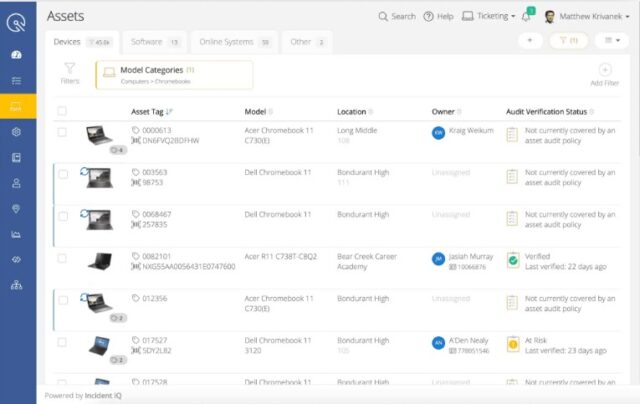
Task: Open the book icon in sidebar
Action: click(x=16, y=158)
